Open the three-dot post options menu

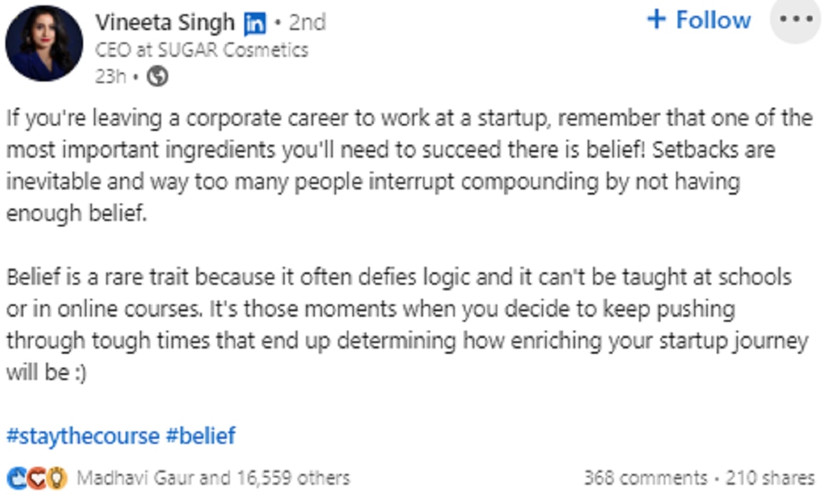(x=796, y=21)
